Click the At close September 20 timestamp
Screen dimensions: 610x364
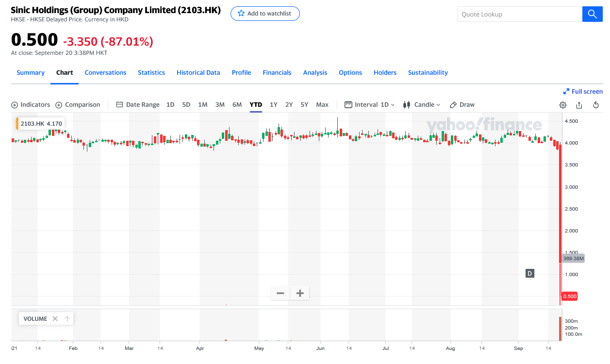coord(59,53)
